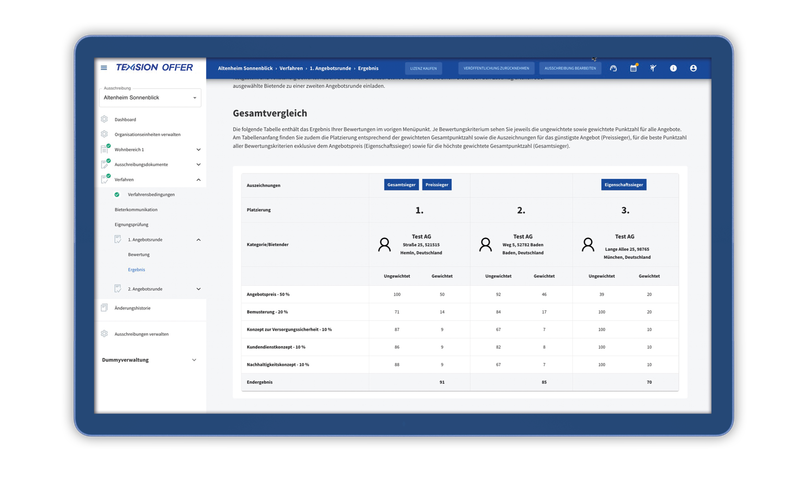
Task: Click Altenheim Sonnenblick in the breadcrumb
Action: click(x=245, y=68)
